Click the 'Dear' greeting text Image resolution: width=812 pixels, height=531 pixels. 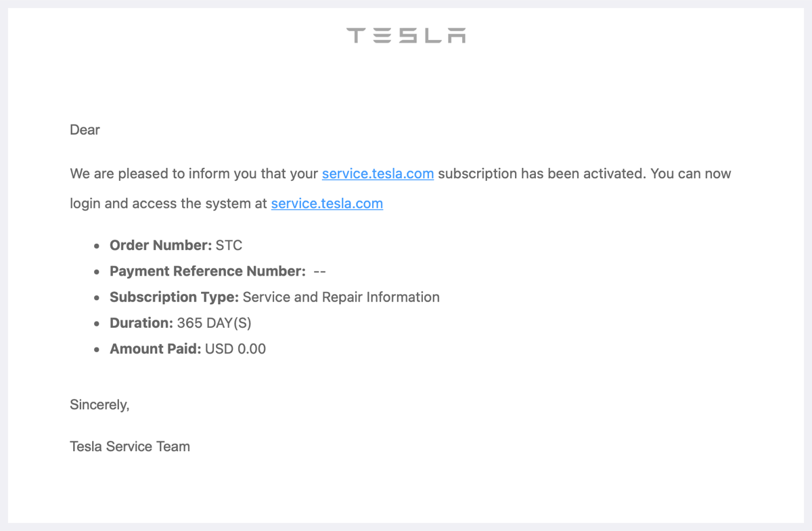(x=85, y=130)
